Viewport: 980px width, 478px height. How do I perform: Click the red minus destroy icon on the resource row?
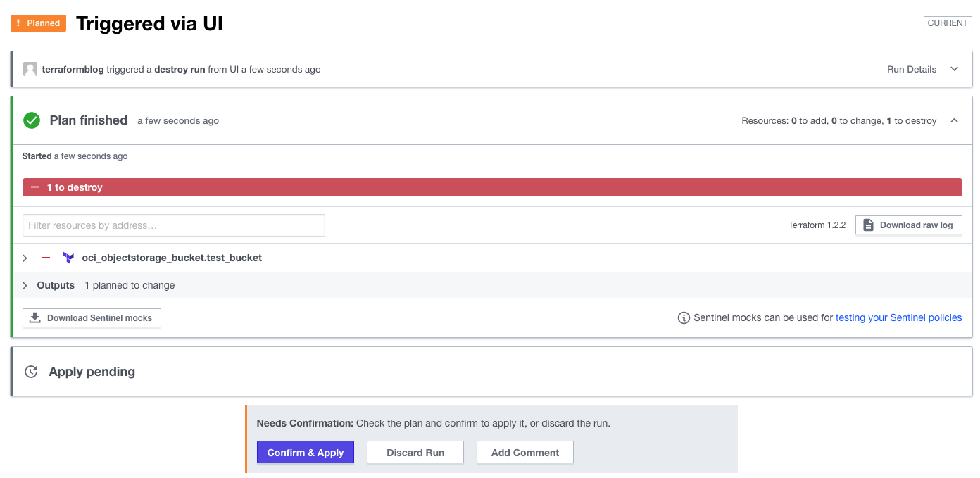46,258
